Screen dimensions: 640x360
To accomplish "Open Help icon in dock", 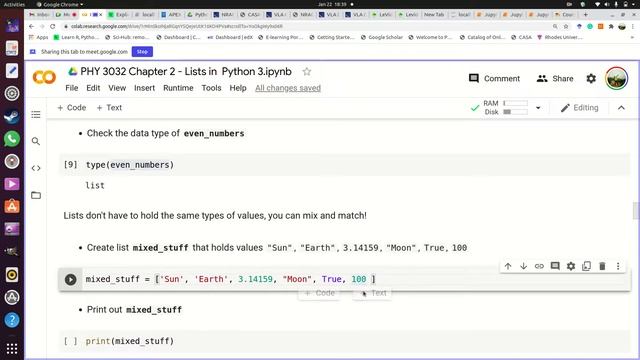I will click(x=12, y=320).
